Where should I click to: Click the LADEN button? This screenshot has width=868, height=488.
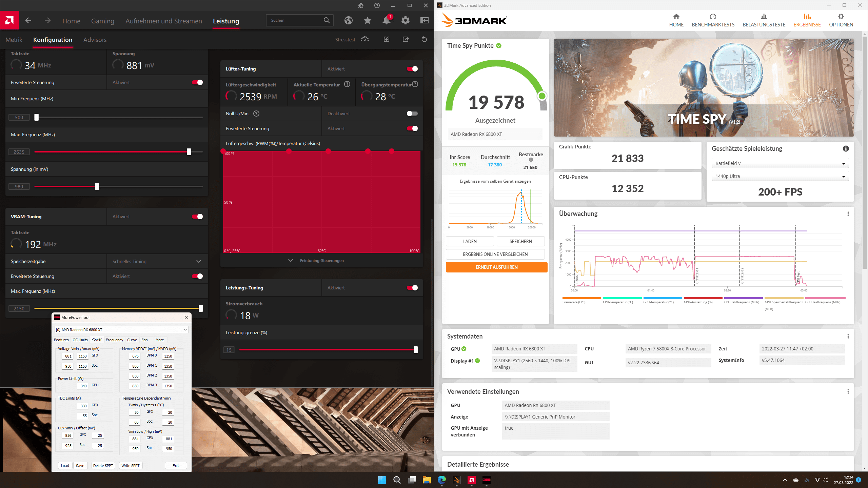tap(470, 241)
